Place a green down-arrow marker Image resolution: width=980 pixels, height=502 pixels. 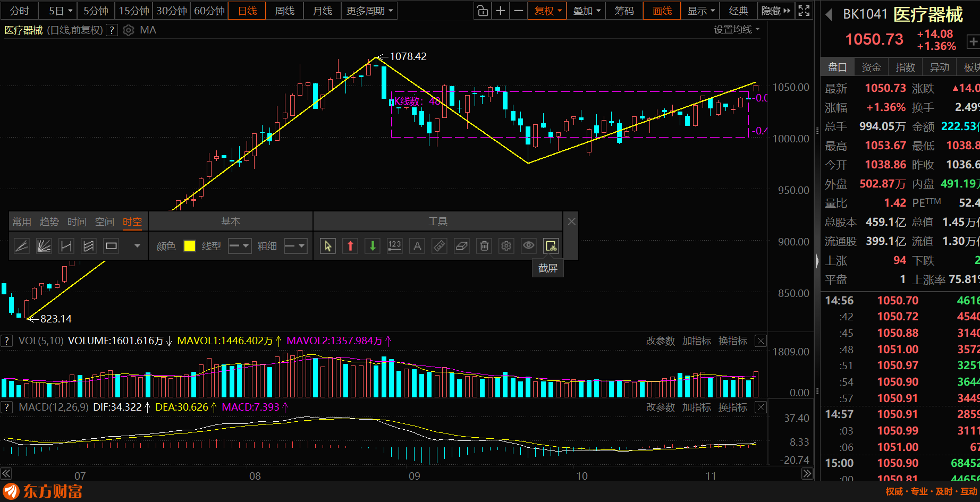[373, 246]
